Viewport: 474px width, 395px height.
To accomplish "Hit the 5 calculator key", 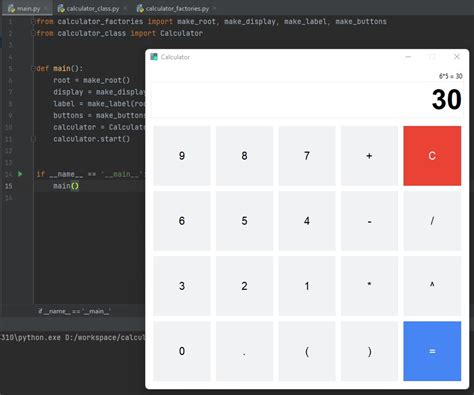I will [x=244, y=221].
